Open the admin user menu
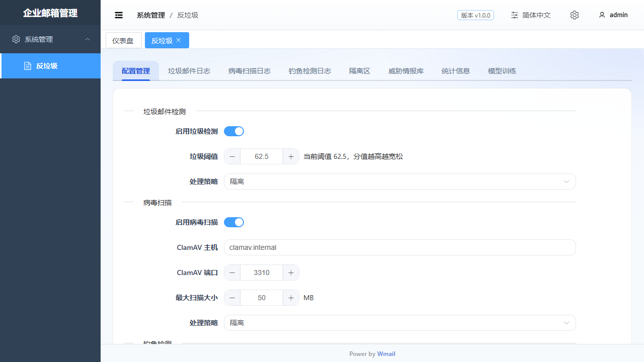 tap(613, 15)
